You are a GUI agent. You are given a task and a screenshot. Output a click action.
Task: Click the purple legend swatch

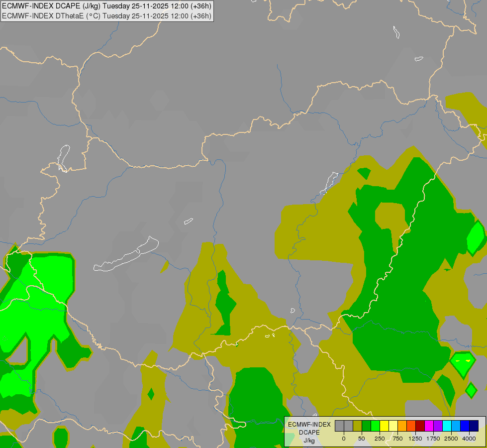tap(438, 426)
